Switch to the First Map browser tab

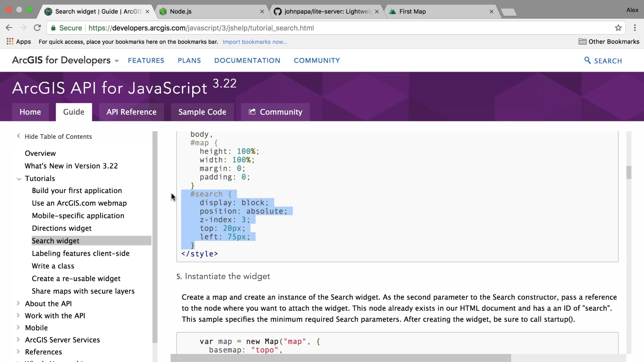pyautogui.click(x=436, y=11)
